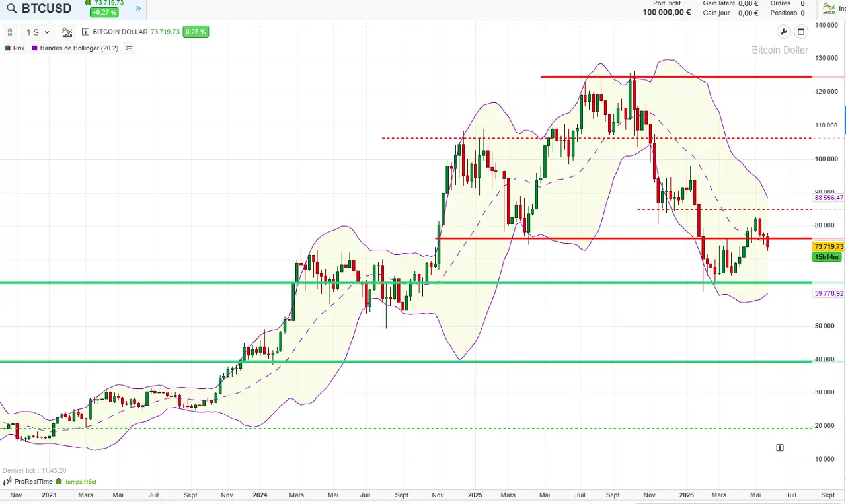The width and height of the screenshot is (846, 504).
Task: Click the purple Bollinger color swatch
Action: coord(34,48)
